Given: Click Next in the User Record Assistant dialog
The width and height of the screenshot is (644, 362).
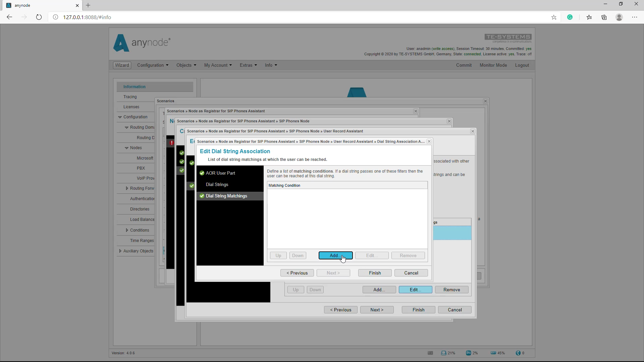Looking at the screenshot, I should click(x=377, y=310).
